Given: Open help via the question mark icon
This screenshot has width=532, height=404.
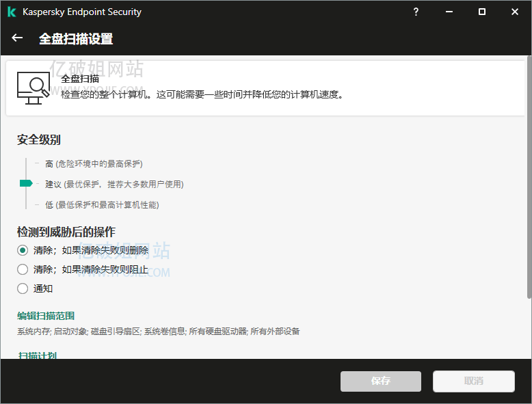Looking at the screenshot, I should coord(416,12).
